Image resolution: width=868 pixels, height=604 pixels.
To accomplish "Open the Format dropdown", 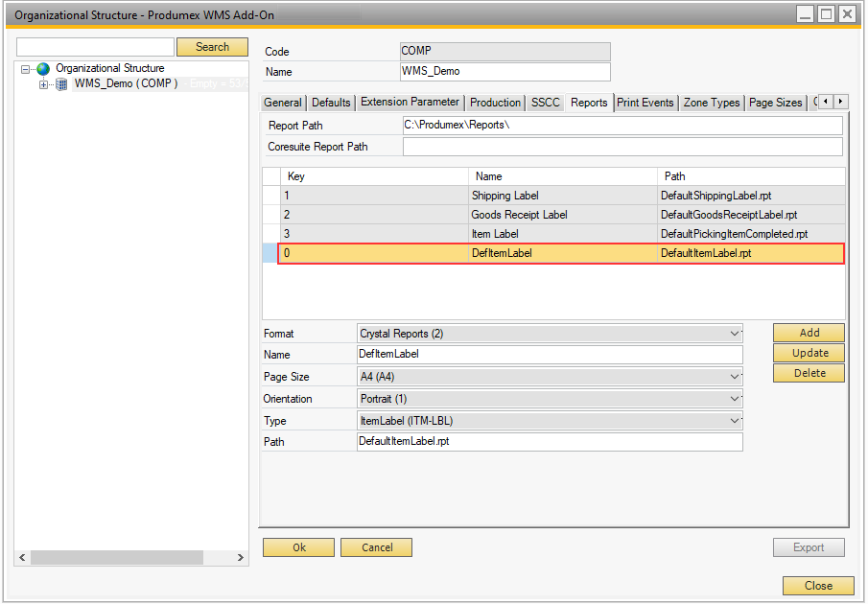I will [x=735, y=334].
